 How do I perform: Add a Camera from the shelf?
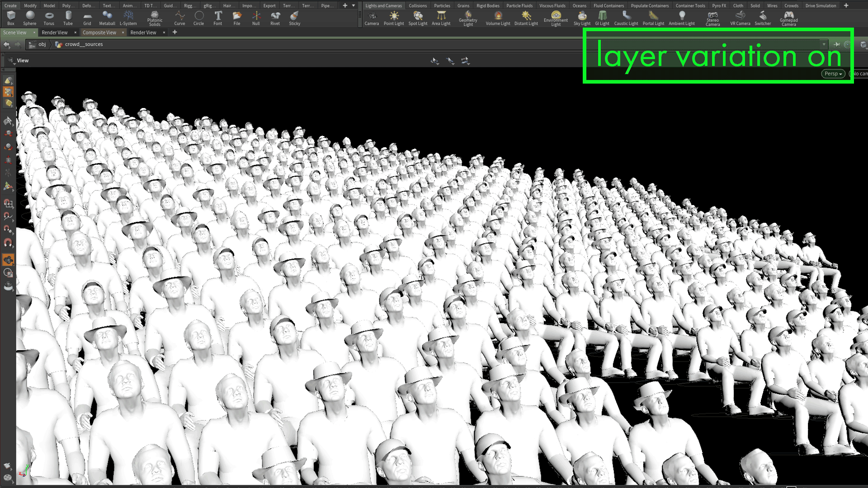[372, 18]
